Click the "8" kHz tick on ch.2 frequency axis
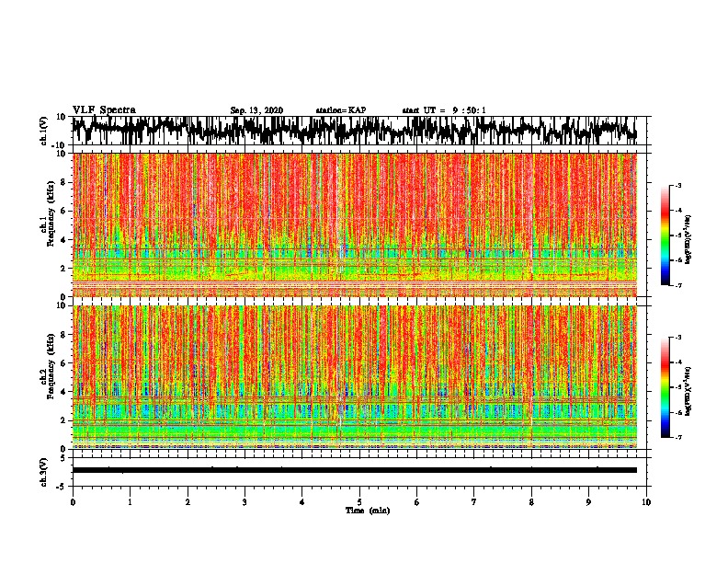Screen dimensions: 728x563 pos(63,335)
